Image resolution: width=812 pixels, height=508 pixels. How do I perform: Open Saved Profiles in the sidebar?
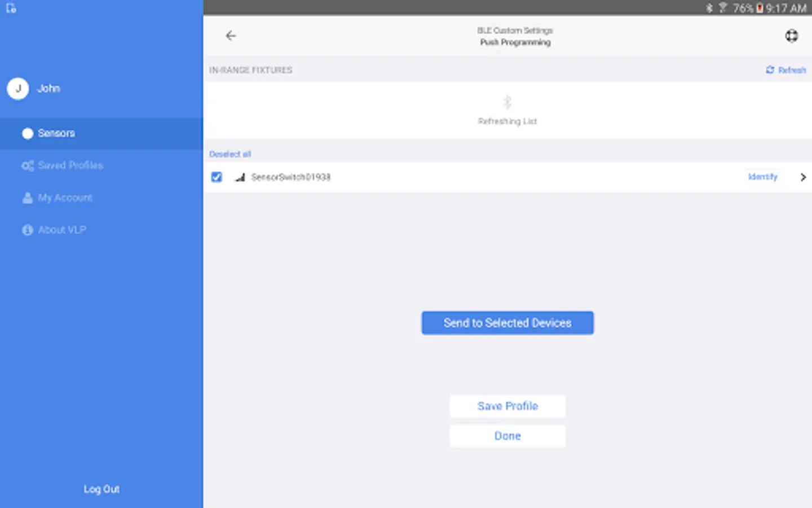101,165
